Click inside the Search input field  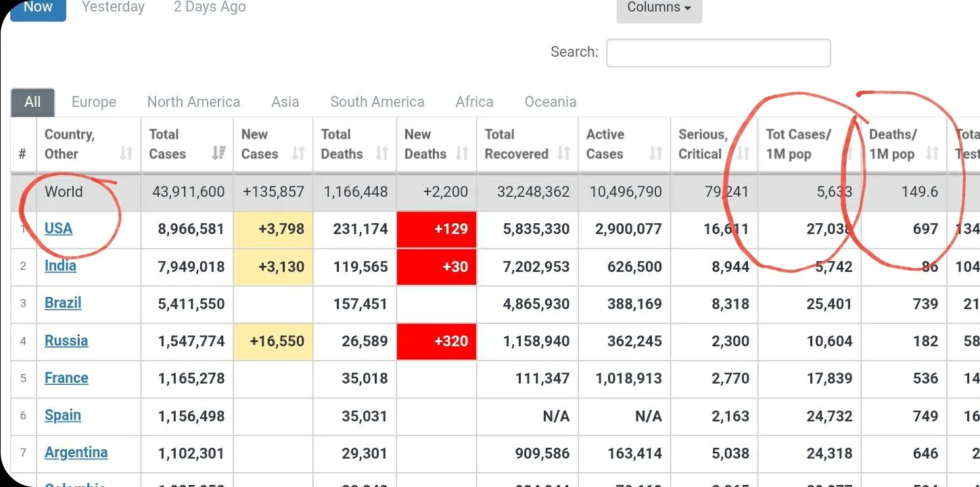(718, 53)
